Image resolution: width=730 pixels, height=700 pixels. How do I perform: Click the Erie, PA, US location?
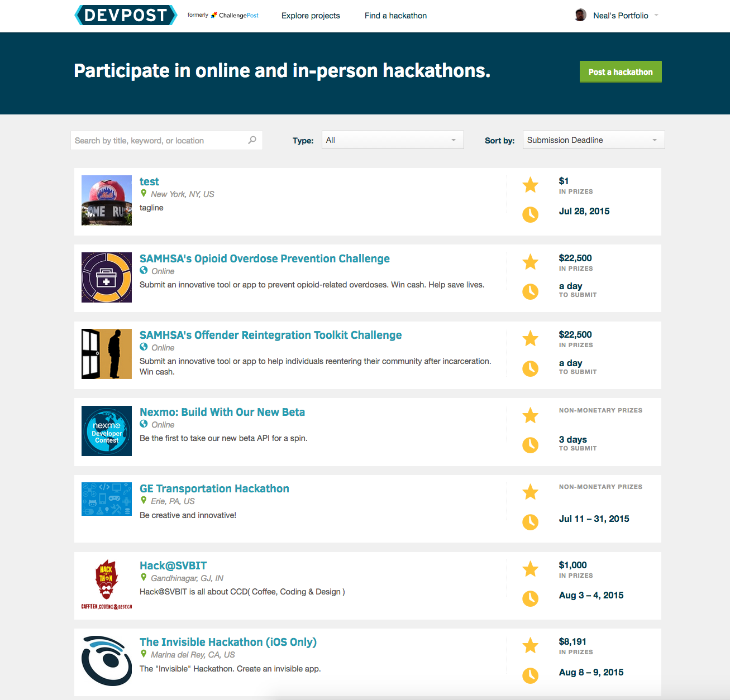pyautogui.click(x=173, y=501)
